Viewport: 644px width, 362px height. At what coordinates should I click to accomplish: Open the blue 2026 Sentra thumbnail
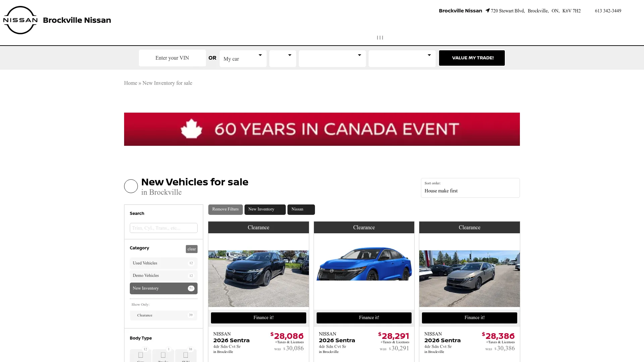pyautogui.click(x=364, y=264)
